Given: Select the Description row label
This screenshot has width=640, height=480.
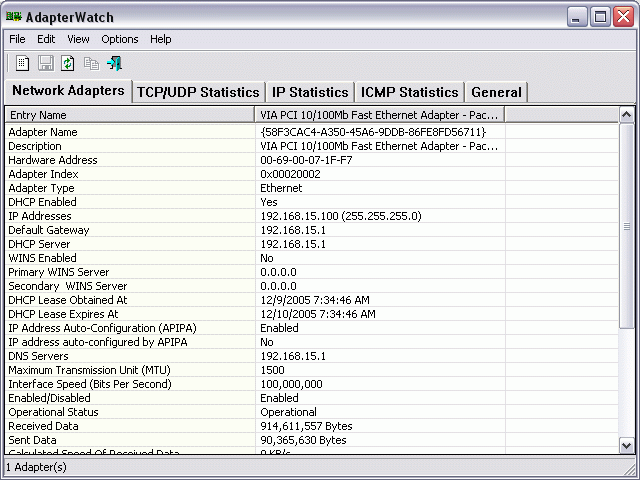Looking at the screenshot, I should click(x=35, y=146).
